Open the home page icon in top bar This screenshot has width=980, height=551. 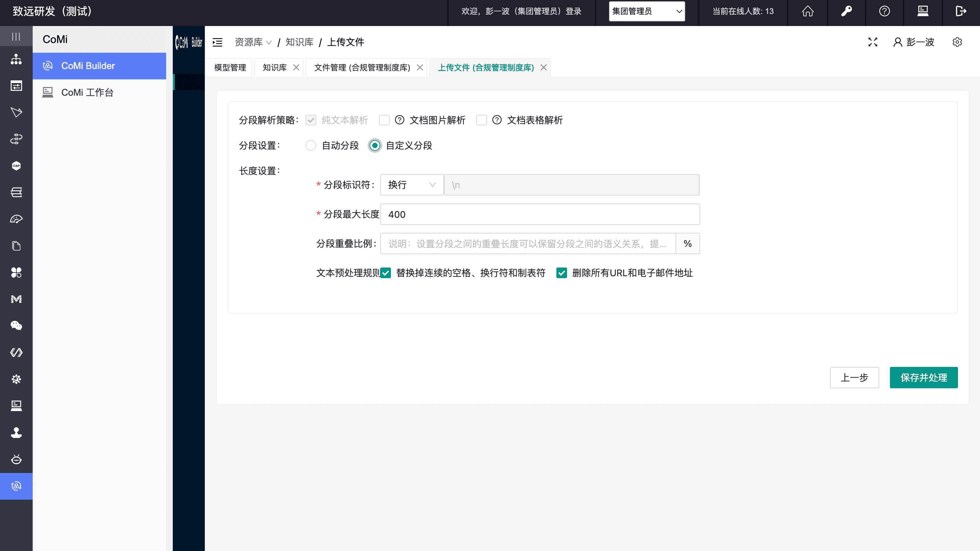tap(808, 11)
